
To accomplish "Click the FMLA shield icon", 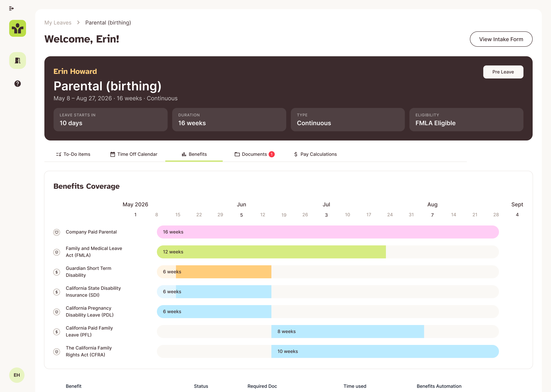I will 57,252.
